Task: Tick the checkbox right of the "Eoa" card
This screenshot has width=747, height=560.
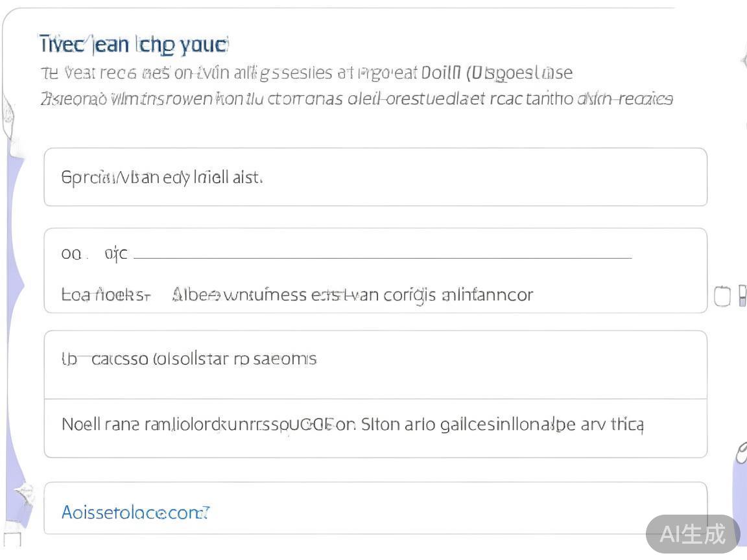Action: point(722,297)
